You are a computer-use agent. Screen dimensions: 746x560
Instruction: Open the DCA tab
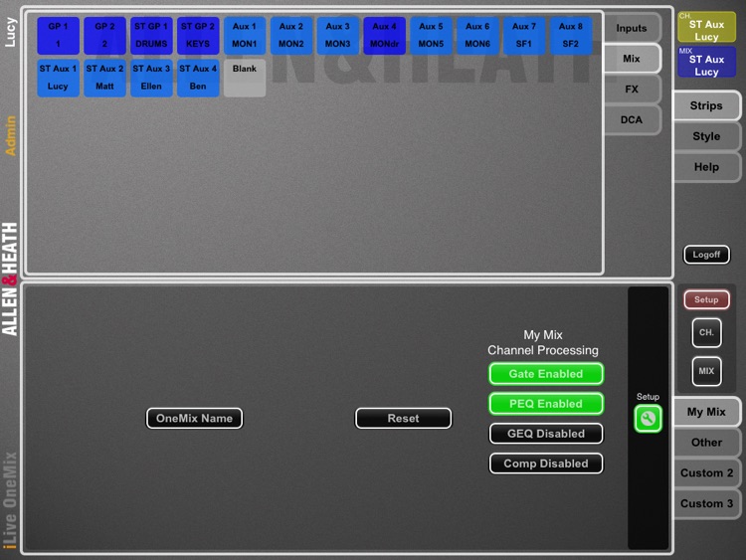click(x=632, y=119)
